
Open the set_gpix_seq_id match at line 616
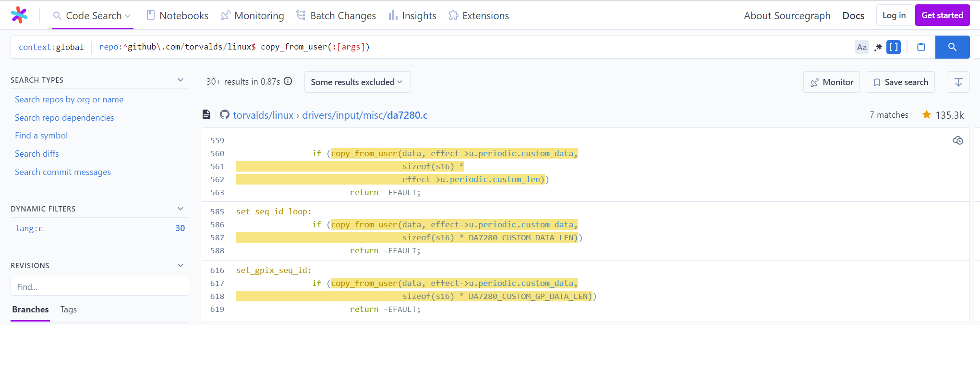tap(274, 270)
